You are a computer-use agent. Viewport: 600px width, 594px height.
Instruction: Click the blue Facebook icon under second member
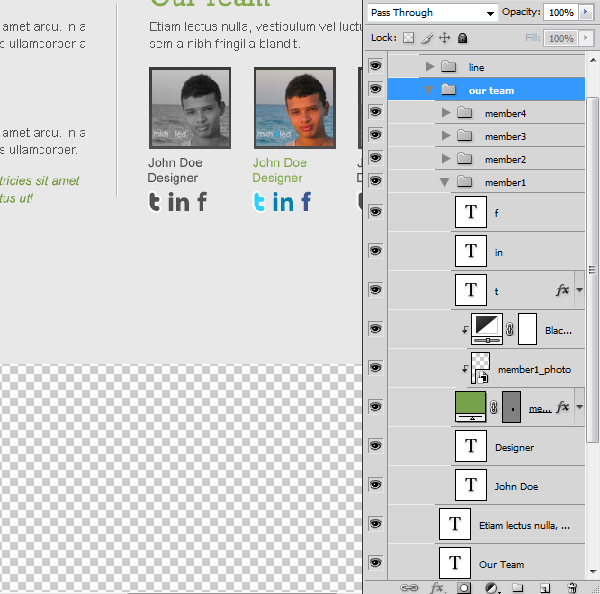coord(306,201)
